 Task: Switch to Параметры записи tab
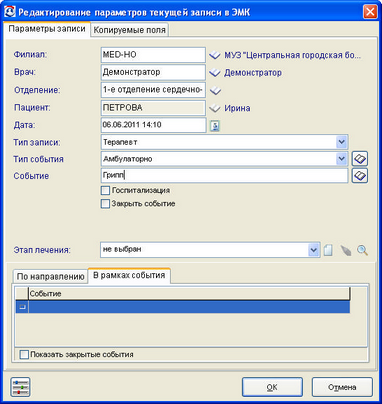47,29
